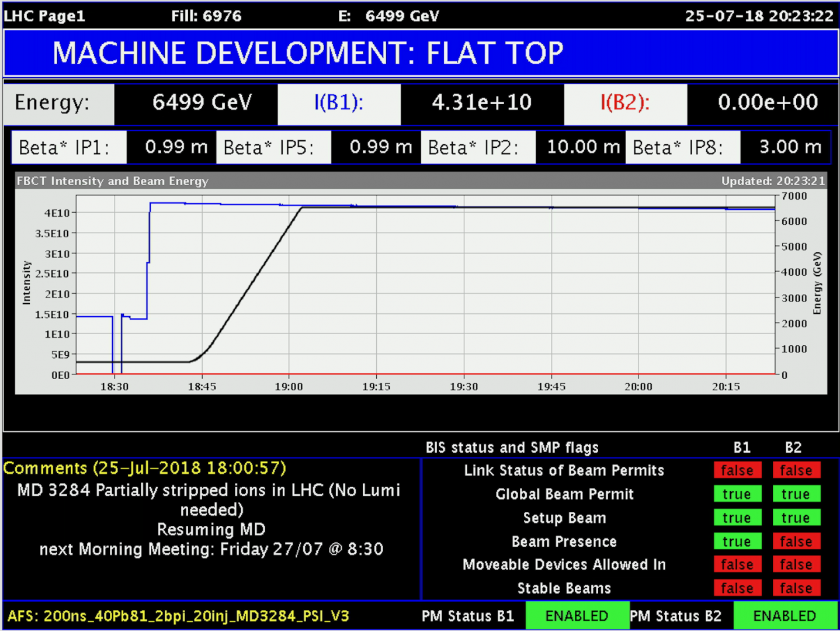
Task: Click the timestamp 25-07-18 20:23:22
Action: tap(759, 16)
